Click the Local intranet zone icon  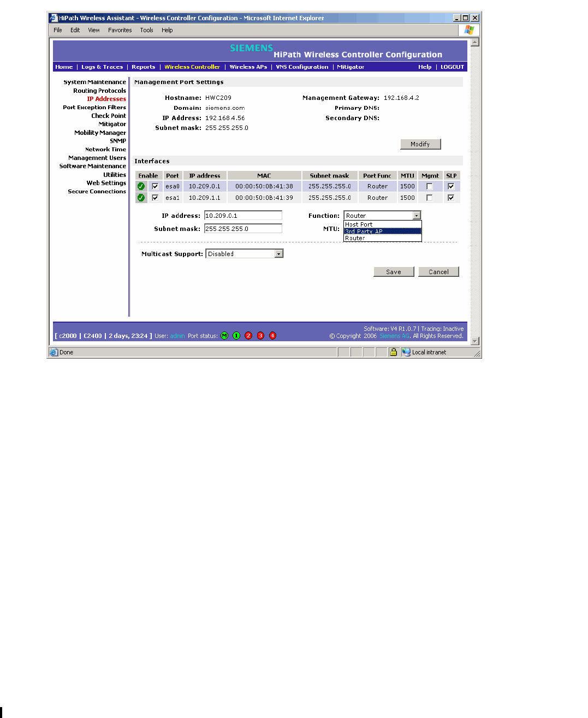406,352
